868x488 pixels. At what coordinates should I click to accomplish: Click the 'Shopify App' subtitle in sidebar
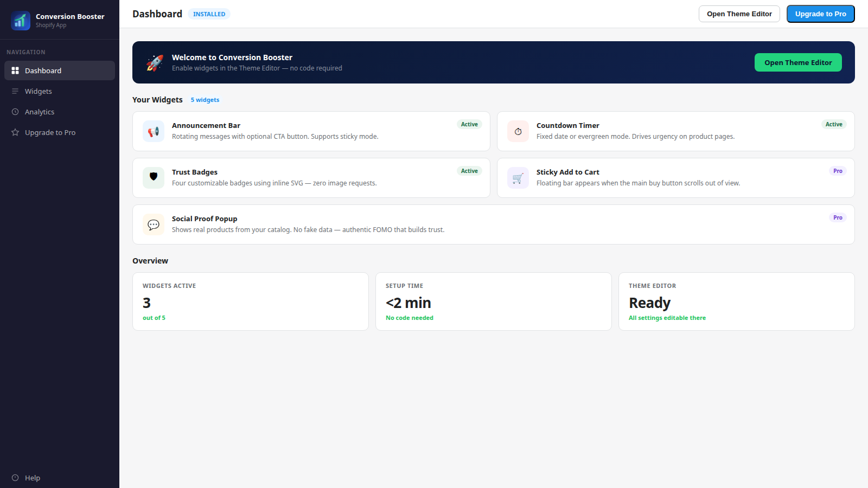tap(51, 25)
